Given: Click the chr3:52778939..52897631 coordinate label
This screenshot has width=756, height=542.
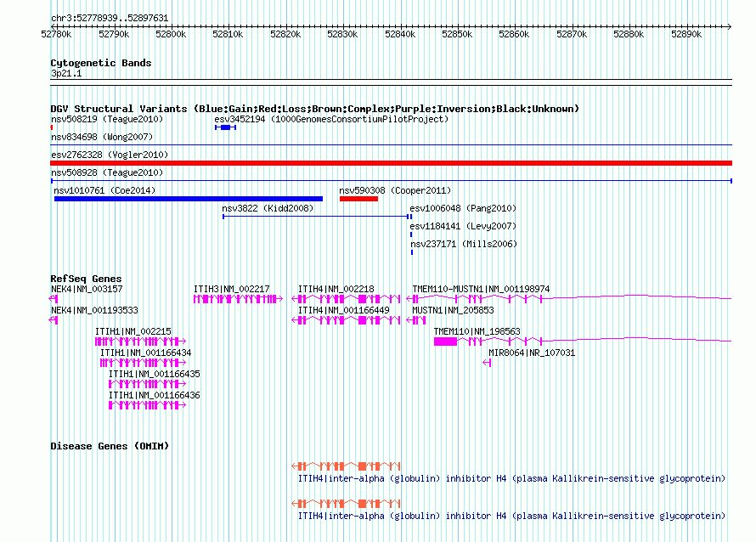Looking at the screenshot, I should click(110, 18).
